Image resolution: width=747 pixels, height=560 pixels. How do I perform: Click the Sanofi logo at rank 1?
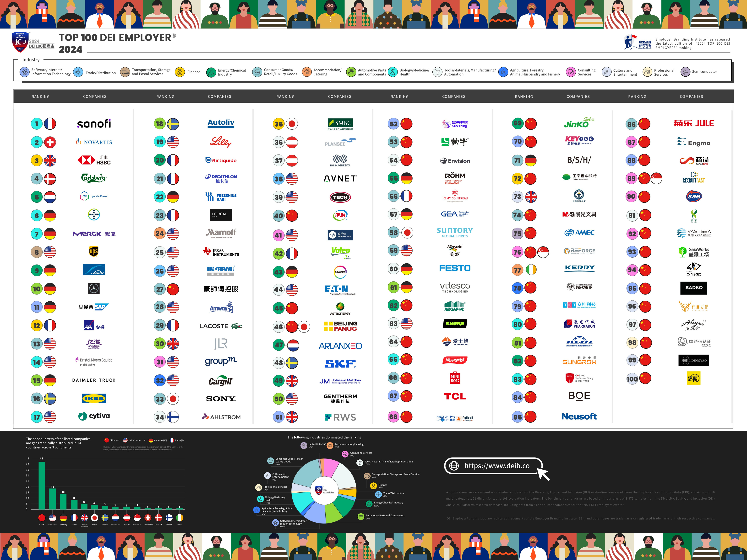94,124
